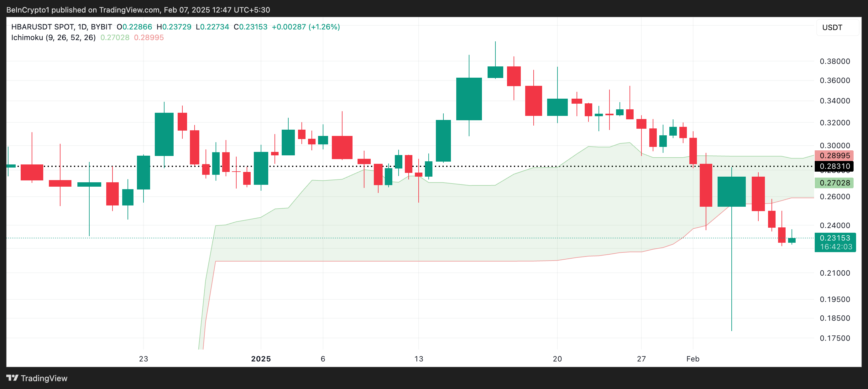Click the 20 date axis label

[x=557, y=359]
